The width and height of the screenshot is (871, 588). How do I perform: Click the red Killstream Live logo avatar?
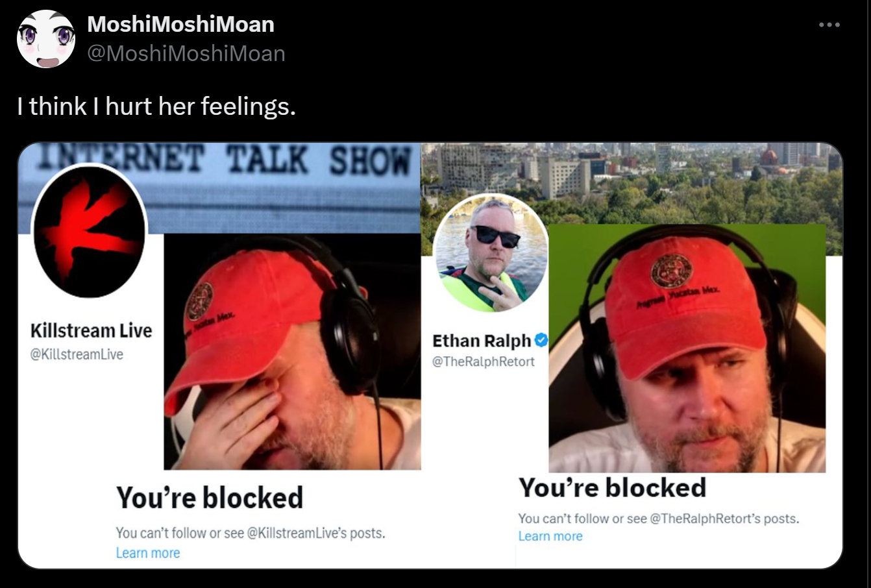coord(89,231)
